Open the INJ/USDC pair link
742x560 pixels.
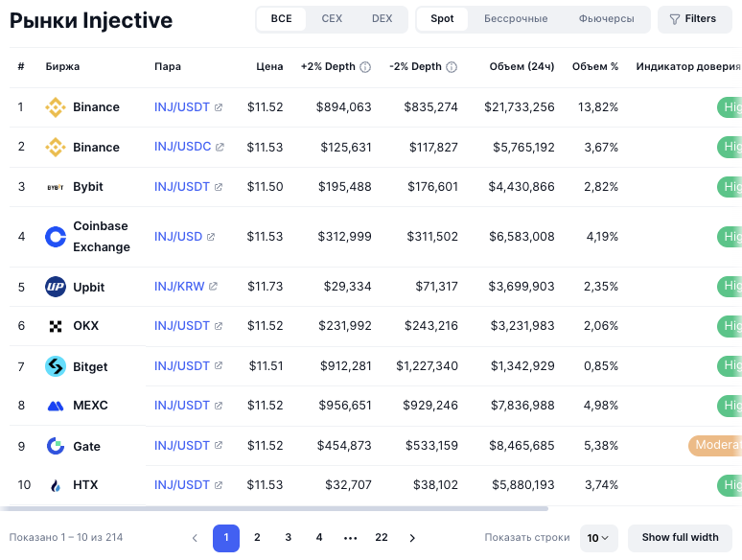click(183, 147)
